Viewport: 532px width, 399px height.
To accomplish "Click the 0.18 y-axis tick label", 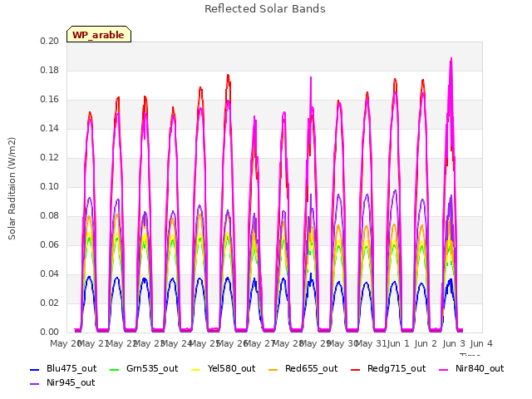I will click(x=50, y=70).
